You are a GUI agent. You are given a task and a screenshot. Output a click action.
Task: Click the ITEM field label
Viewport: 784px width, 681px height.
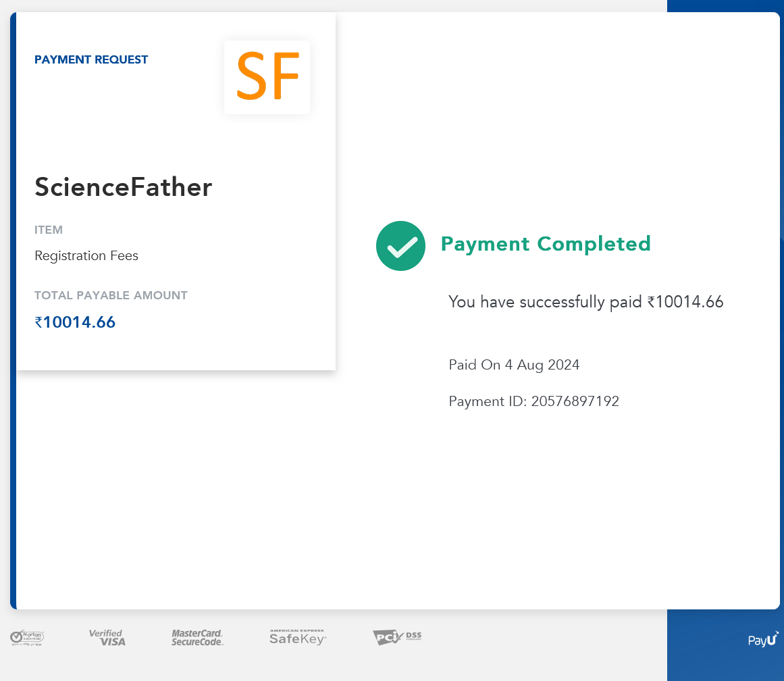[49, 230]
